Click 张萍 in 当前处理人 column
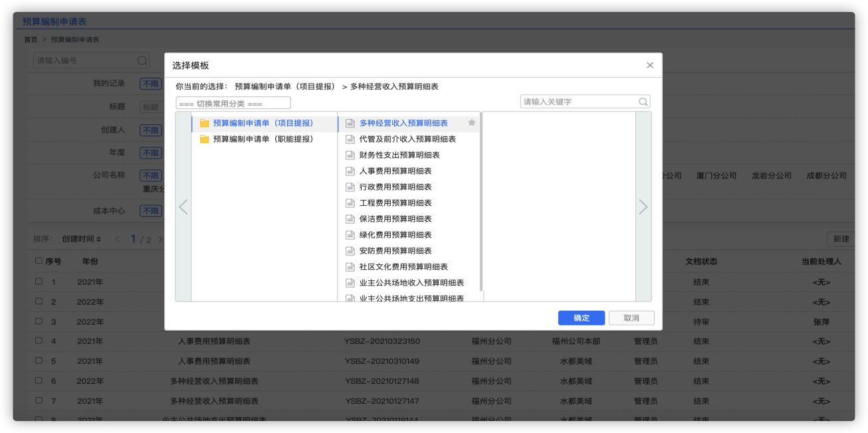The height and width of the screenshot is (433, 868). pos(821,321)
